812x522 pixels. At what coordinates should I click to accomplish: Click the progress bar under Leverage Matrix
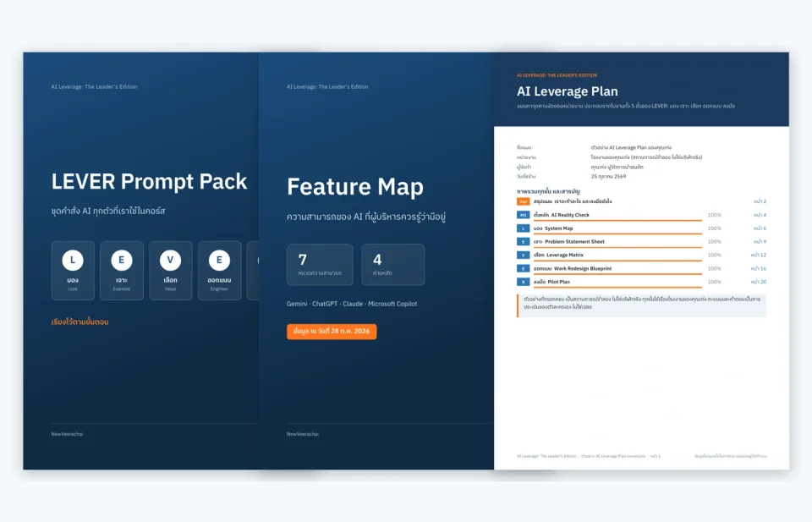tap(617, 261)
